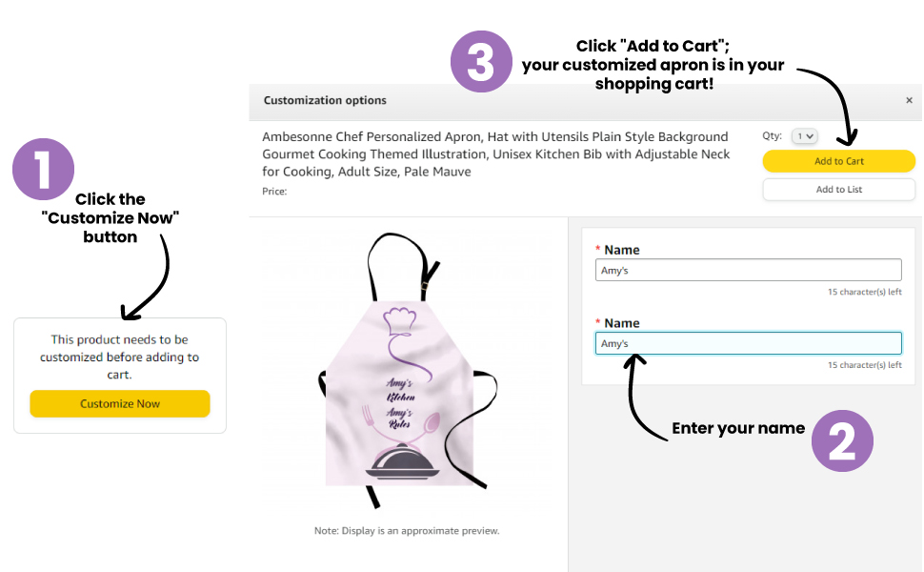Click the purple step 1 badge

[x=43, y=170]
